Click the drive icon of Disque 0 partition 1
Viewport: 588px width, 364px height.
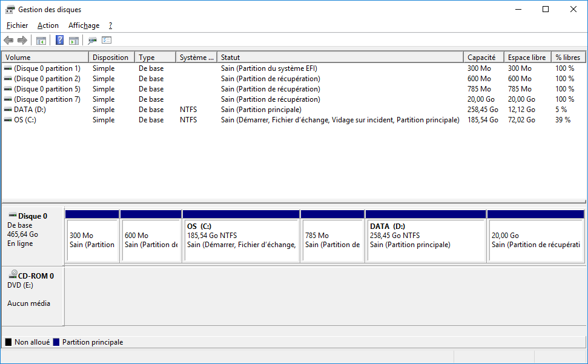pyautogui.click(x=7, y=68)
